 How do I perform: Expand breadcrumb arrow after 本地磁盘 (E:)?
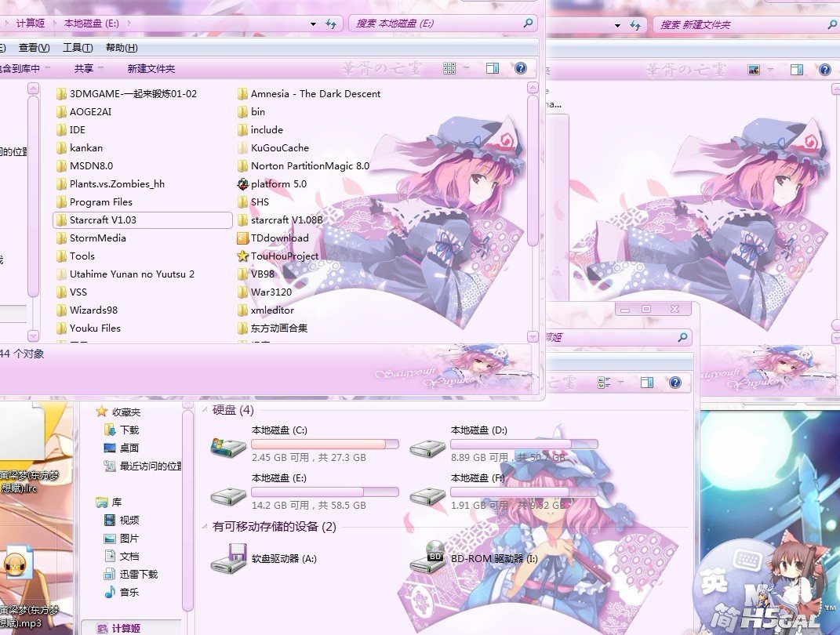129,23
